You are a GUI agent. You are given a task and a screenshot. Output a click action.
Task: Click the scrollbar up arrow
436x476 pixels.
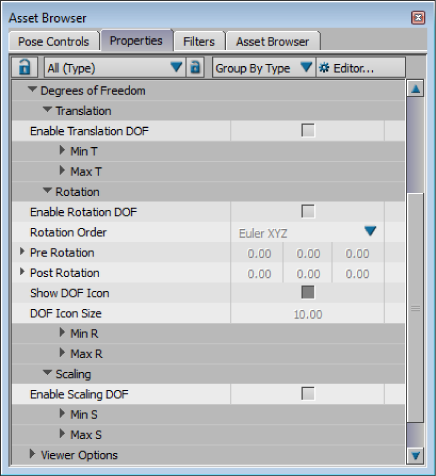point(415,89)
